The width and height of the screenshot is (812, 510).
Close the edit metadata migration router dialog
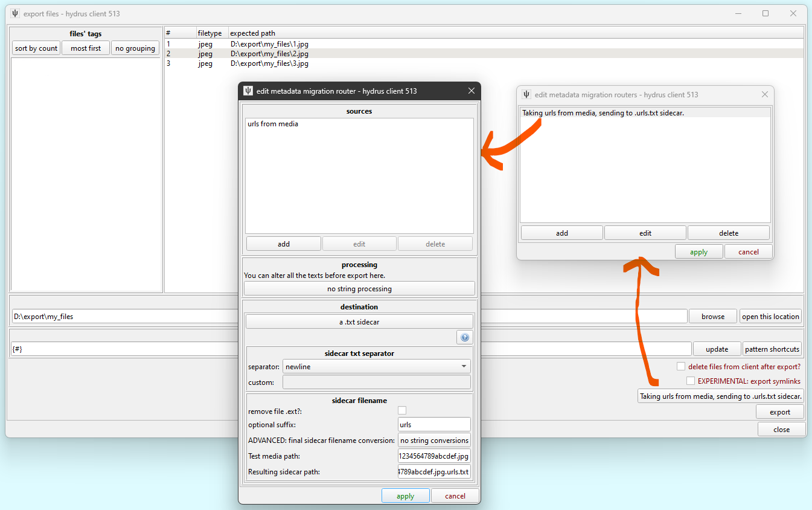[472, 91]
